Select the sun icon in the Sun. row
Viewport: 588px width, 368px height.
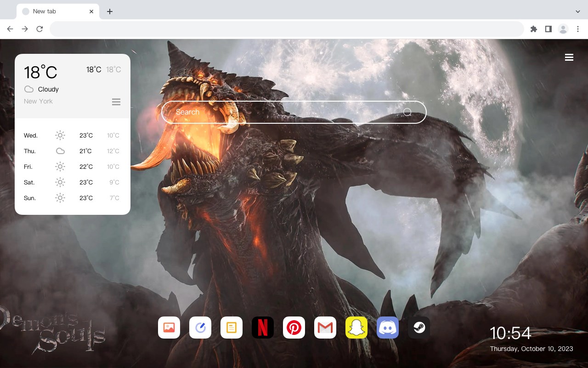(60, 198)
